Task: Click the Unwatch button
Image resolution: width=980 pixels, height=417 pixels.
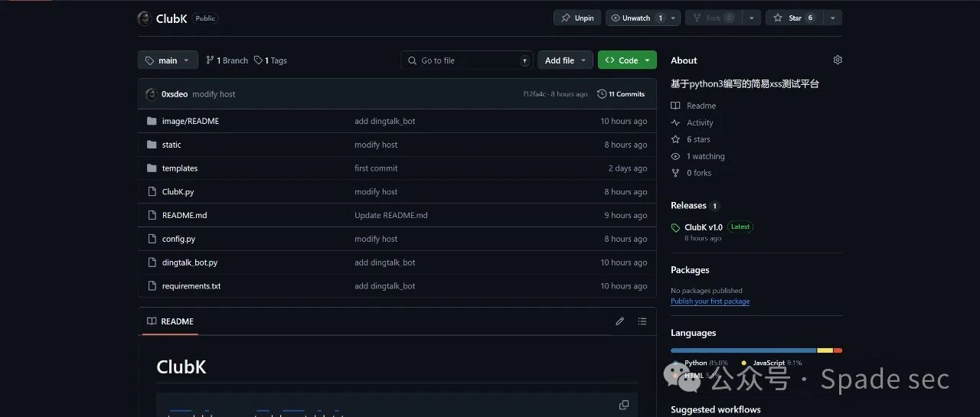Action: (637, 18)
